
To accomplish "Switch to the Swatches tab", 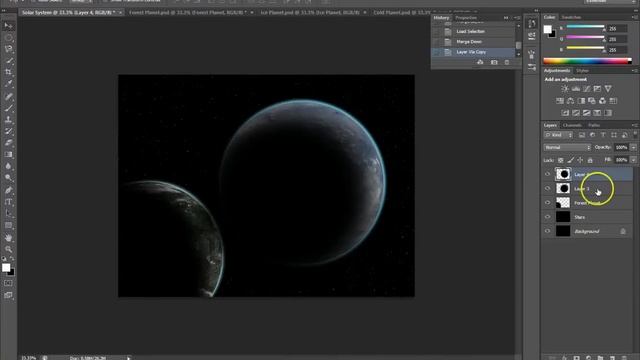I will pos(571,17).
